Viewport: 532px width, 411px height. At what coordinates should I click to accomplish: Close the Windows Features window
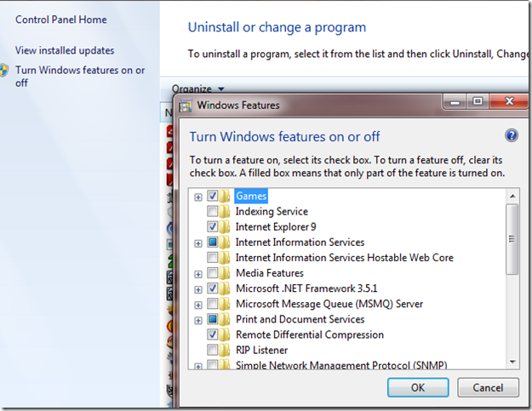[x=509, y=101]
